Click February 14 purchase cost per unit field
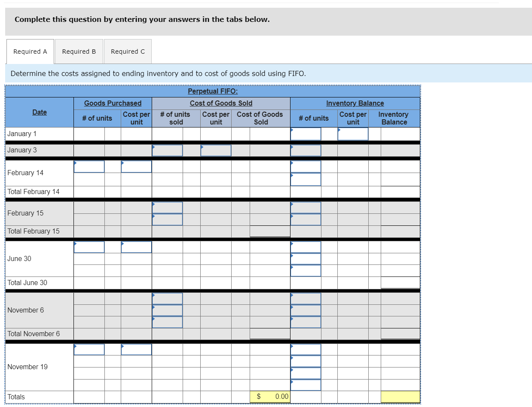 (136, 167)
